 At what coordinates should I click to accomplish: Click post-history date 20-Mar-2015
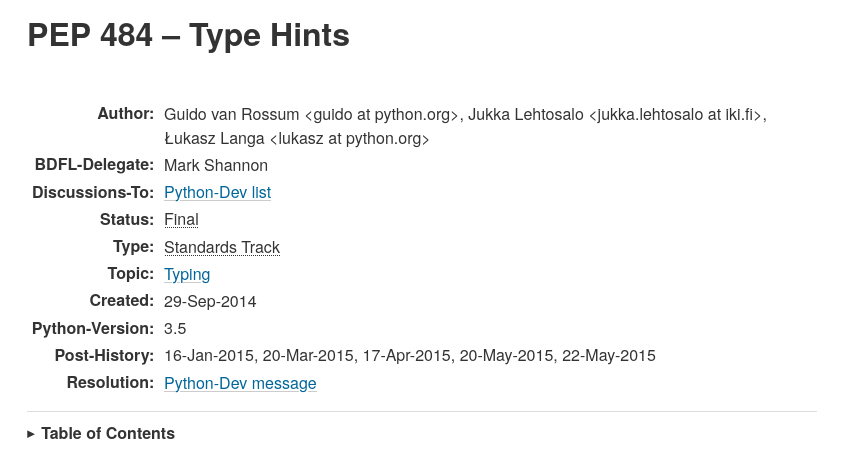[308, 356]
